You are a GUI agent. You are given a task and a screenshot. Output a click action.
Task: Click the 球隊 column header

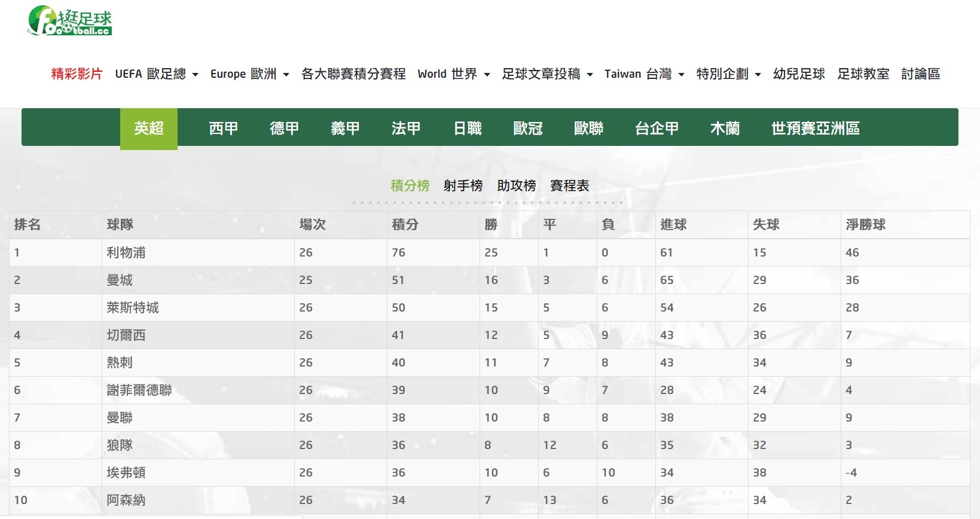(x=120, y=225)
